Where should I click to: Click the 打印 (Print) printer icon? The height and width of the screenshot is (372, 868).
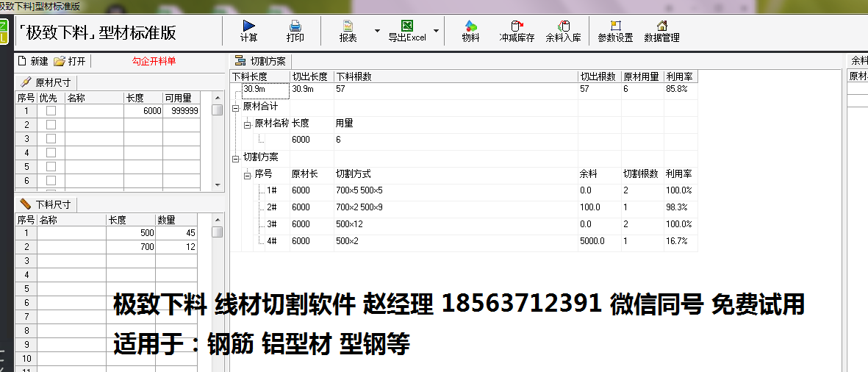[295, 26]
